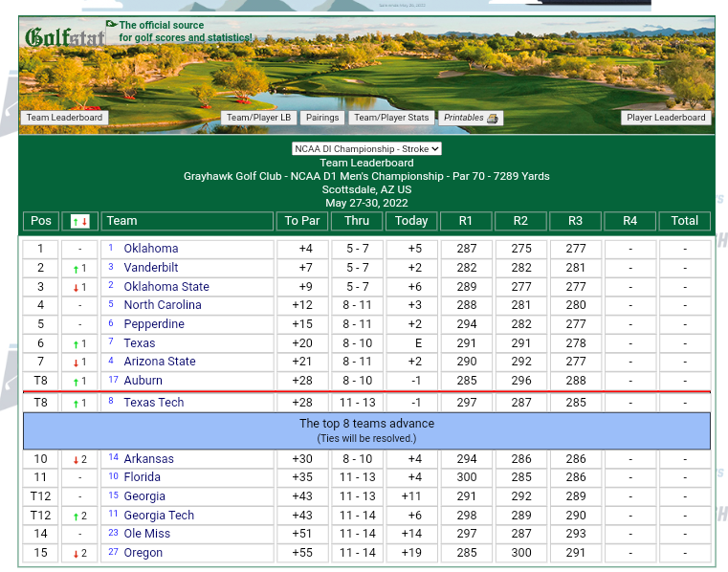Click the top 8 teams advance banner
728x572 pixels.
pyautogui.click(x=366, y=430)
